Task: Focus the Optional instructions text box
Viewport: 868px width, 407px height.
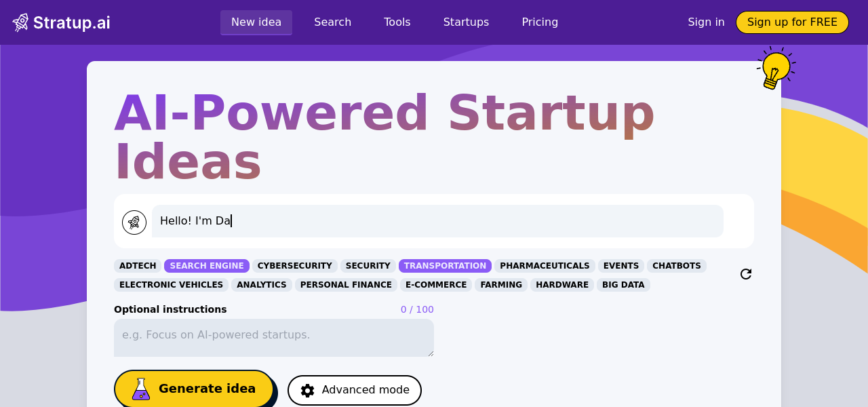Action: click(274, 337)
